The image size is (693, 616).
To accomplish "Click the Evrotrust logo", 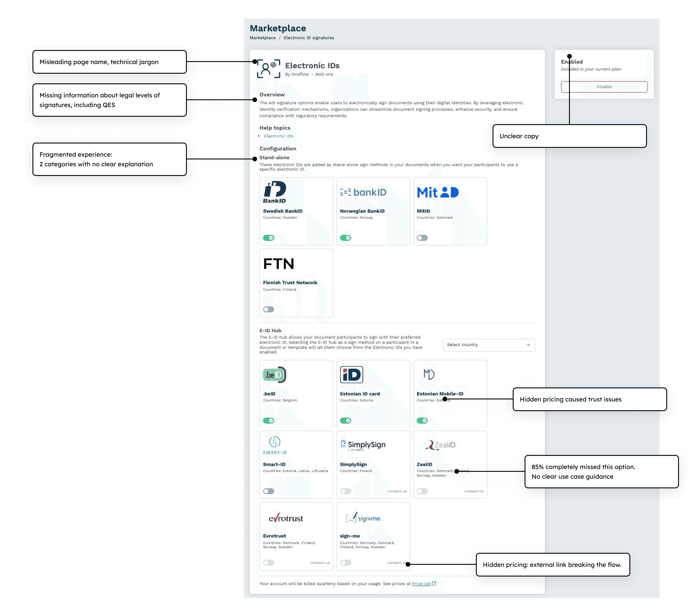I will pyautogui.click(x=286, y=518).
